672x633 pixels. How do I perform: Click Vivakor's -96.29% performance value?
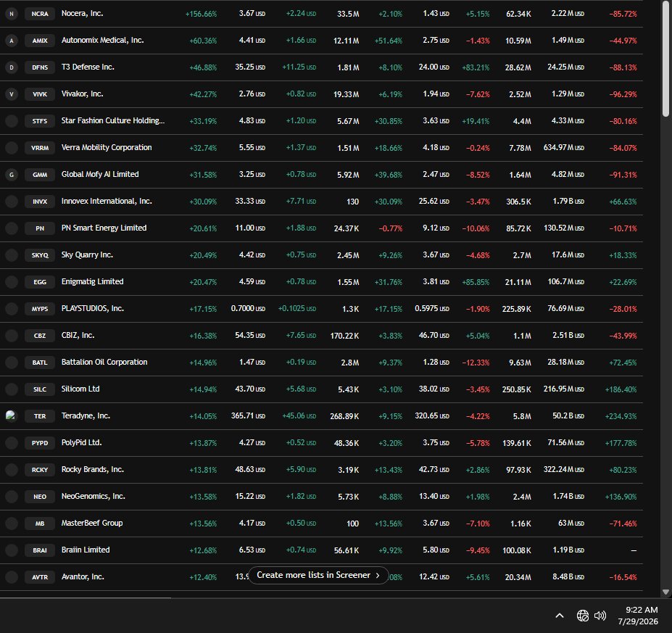623,94
